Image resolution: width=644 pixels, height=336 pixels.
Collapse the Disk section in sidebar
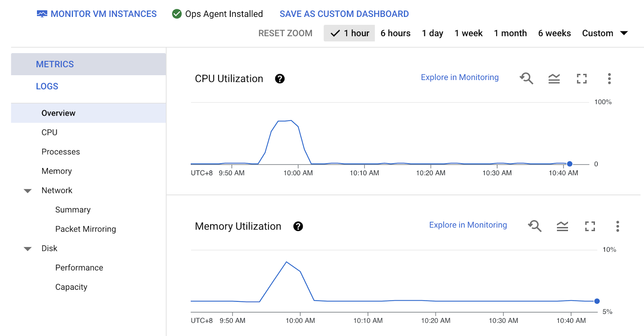pyautogui.click(x=28, y=249)
